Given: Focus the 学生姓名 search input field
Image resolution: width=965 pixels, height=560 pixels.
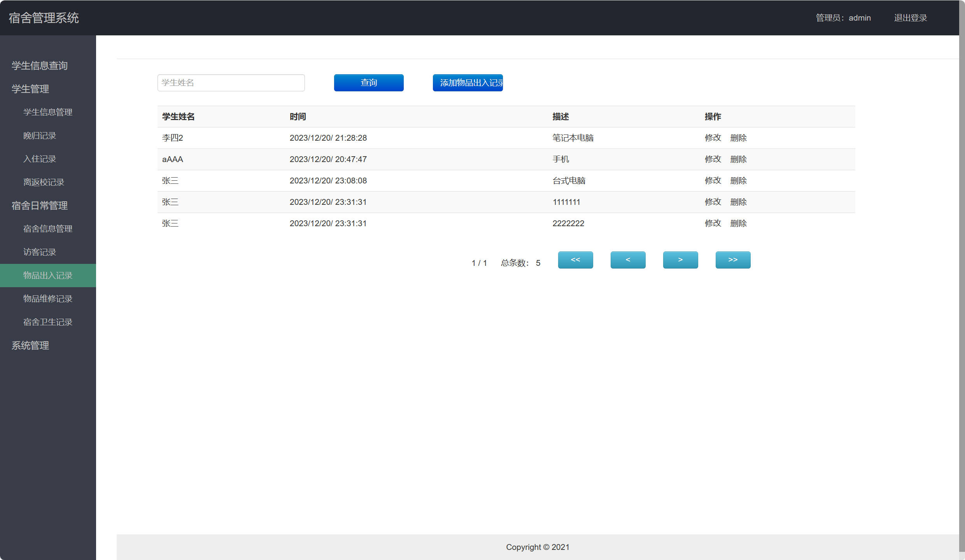Looking at the screenshot, I should [x=231, y=83].
